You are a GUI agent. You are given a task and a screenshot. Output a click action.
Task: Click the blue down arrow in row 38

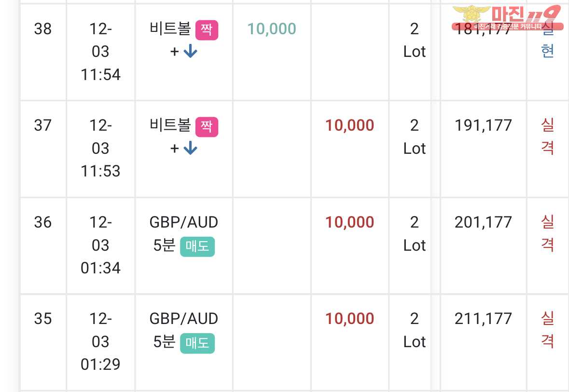190,52
